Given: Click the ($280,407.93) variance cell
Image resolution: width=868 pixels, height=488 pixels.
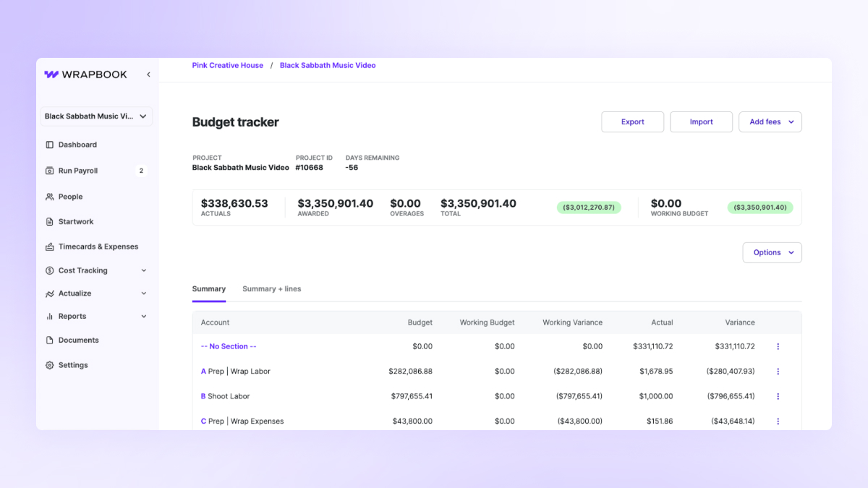Looking at the screenshot, I should pyautogui.click(x=731, y=372).
